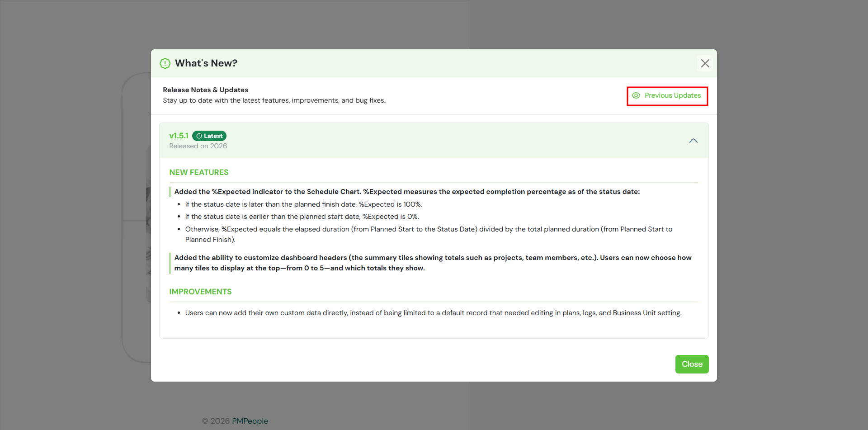Click the %Expected indicator feature description

click(x=407, y=192)
